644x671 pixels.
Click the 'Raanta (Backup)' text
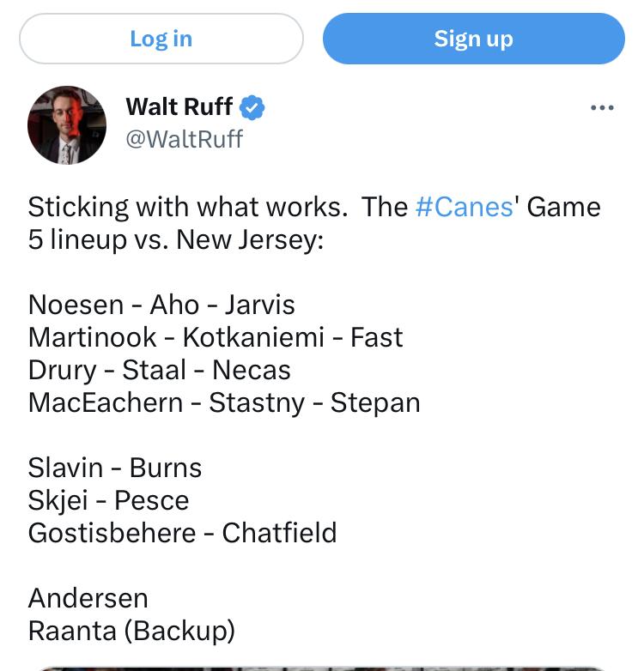(131, 631)
